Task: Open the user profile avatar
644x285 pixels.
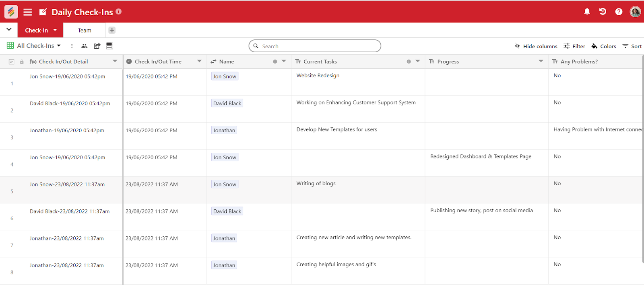Action: click(635, 12)
